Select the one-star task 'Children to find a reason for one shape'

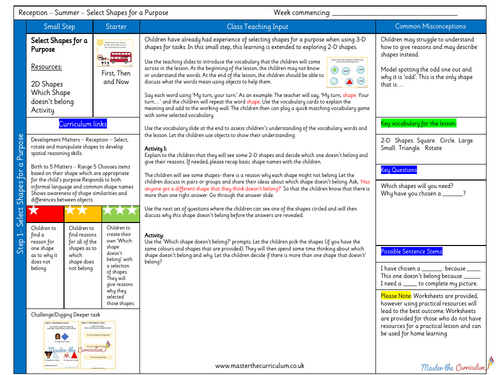click(44, 248)
